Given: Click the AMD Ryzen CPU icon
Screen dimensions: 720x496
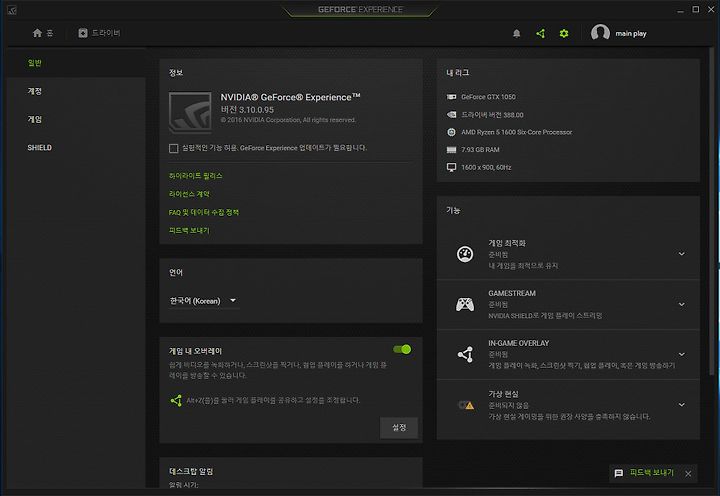Looking at the screenshot, I should coord(451,132).
